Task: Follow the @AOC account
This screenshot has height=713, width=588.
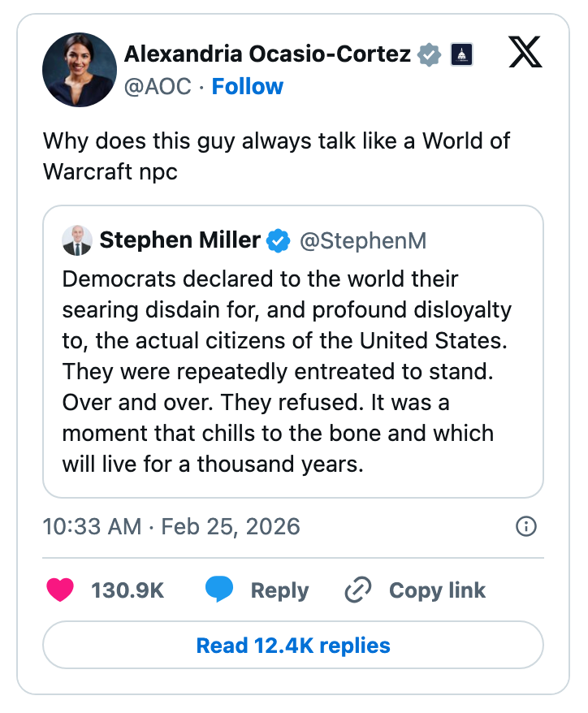Action: [247, 87]
